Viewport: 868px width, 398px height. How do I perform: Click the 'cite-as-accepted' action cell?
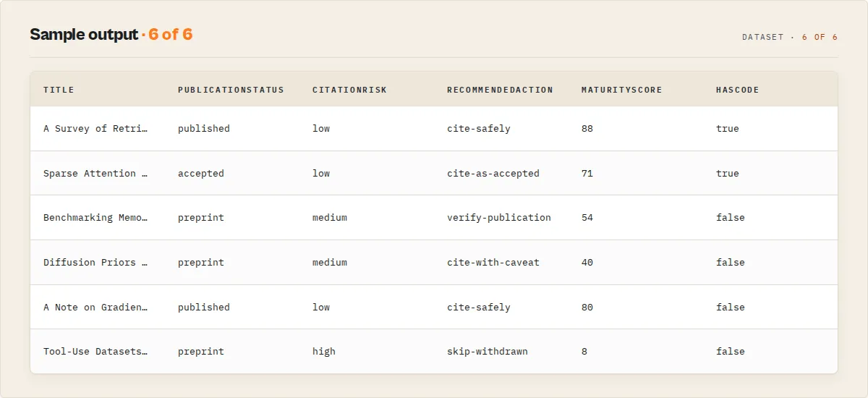pyautogui.click(x=493, y=174)
